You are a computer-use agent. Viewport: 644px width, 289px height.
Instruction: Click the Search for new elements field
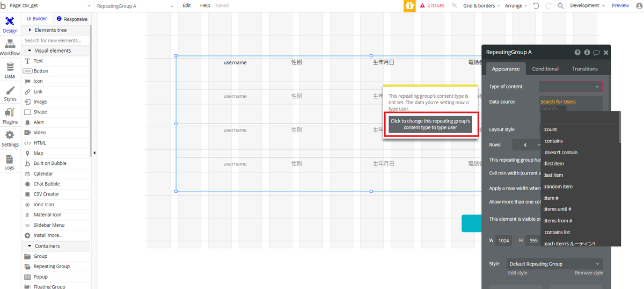point(56,40)
